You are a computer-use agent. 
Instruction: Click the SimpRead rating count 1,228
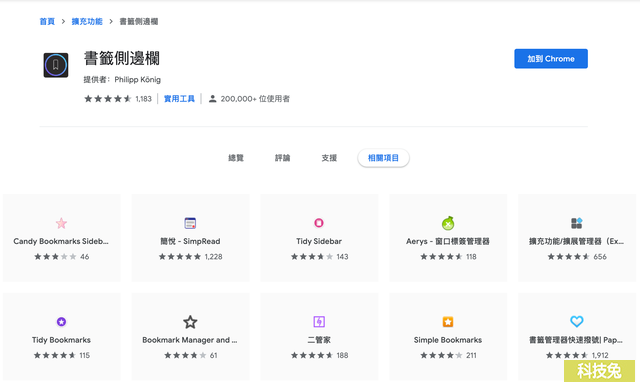[213, 257]
